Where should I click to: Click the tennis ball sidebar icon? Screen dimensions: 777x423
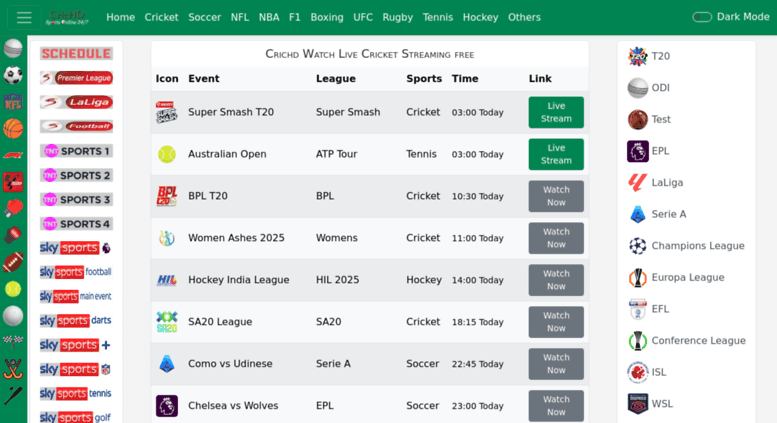coord(13,289)
